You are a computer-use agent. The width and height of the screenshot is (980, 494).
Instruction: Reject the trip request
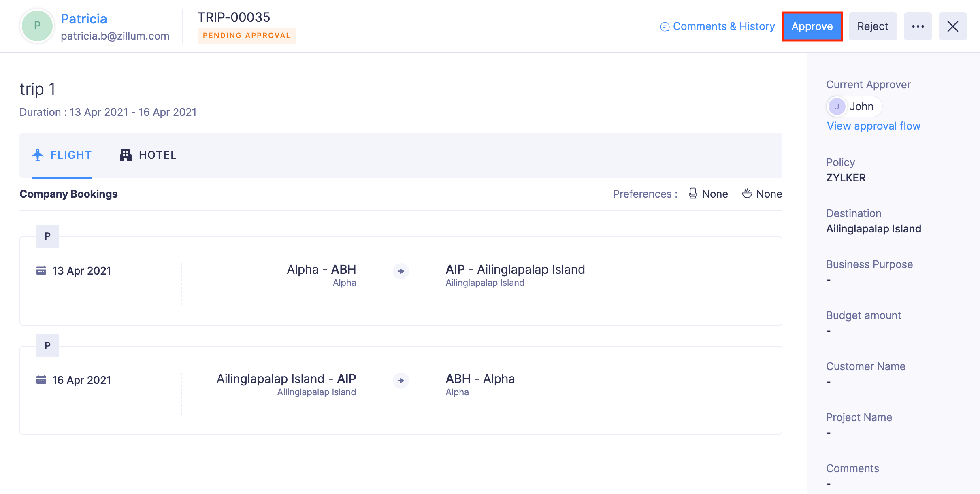[873, 26]
